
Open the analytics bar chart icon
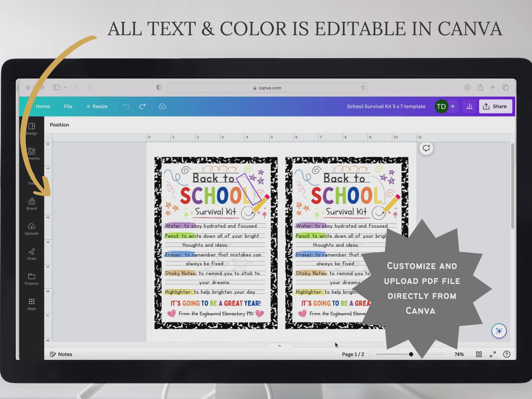pyautogui.click(x=469, y=106)
